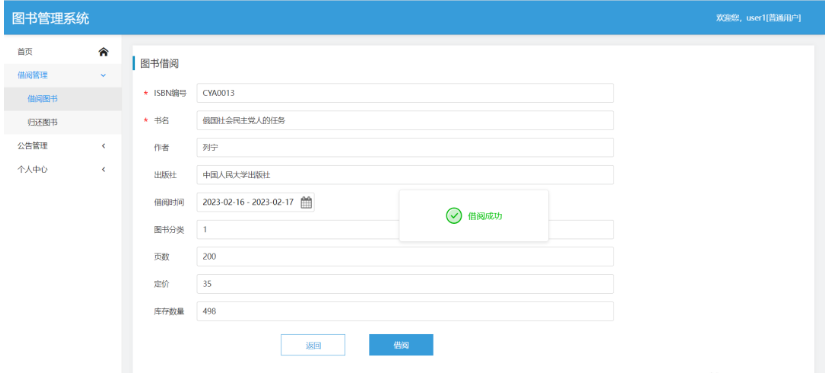Click the borrow date range 2023-02-16 - 2023-02-17

click(x=248, y=202)
